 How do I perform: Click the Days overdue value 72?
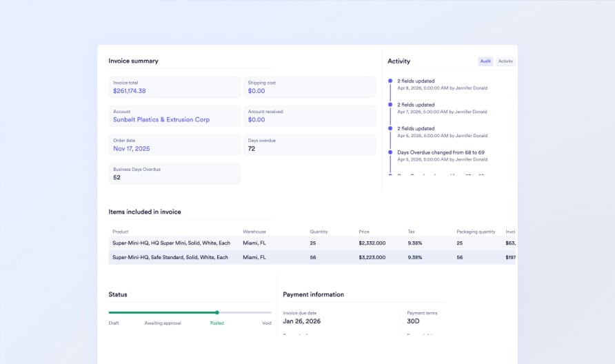tap(252, 149)
